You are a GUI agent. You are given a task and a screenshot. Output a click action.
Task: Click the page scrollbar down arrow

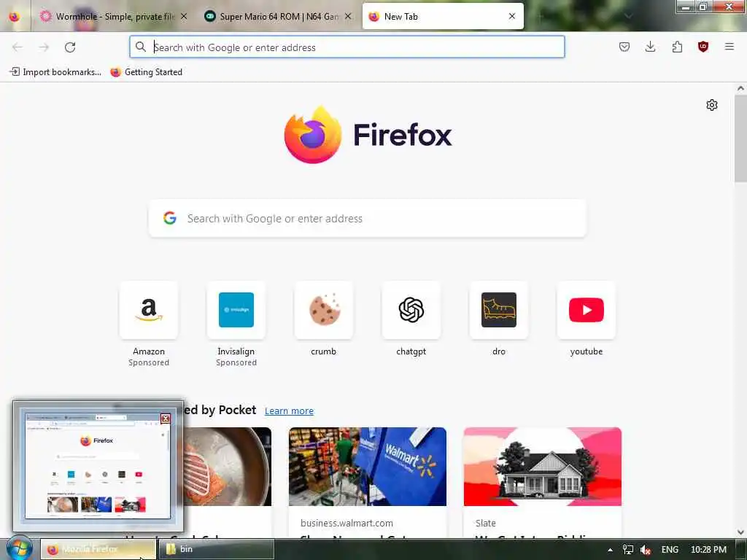pyautogui.click(x=740, y=532)
